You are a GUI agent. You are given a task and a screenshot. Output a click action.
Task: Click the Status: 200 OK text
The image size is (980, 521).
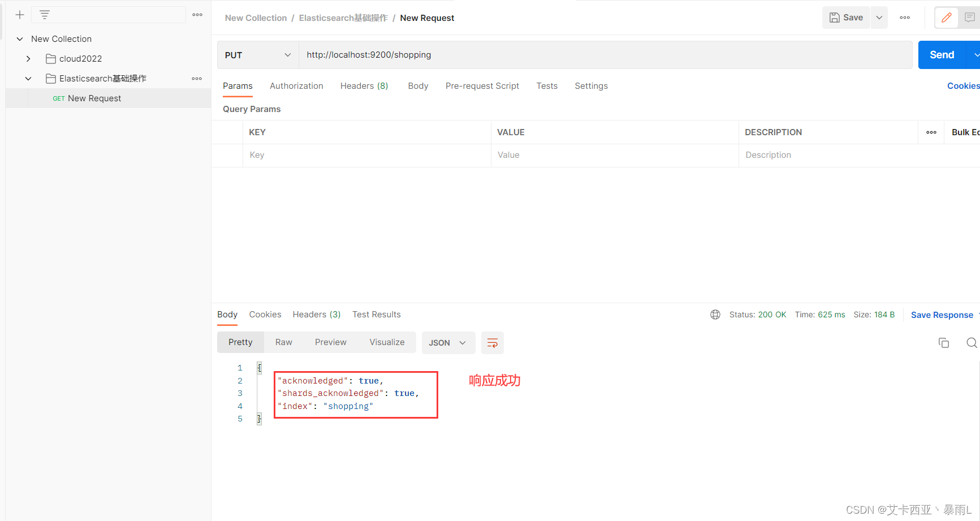(x=758, y=315)
